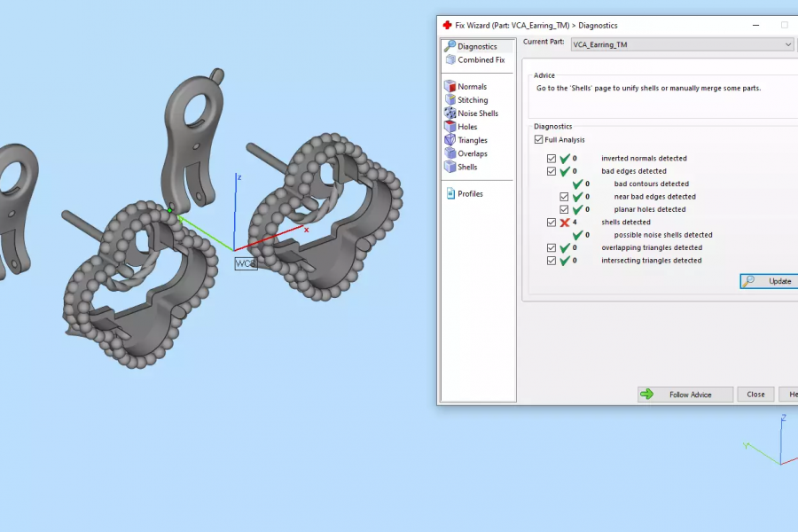Select the Profiles page label
The width and height of the screenshot is (798, 532).
point(470,194)
